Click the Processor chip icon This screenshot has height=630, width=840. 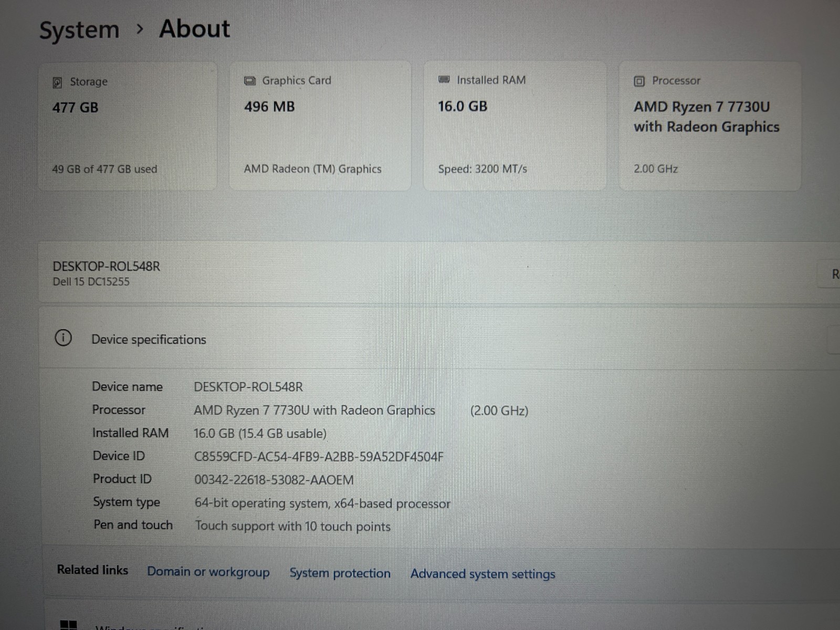click(639, 81)
